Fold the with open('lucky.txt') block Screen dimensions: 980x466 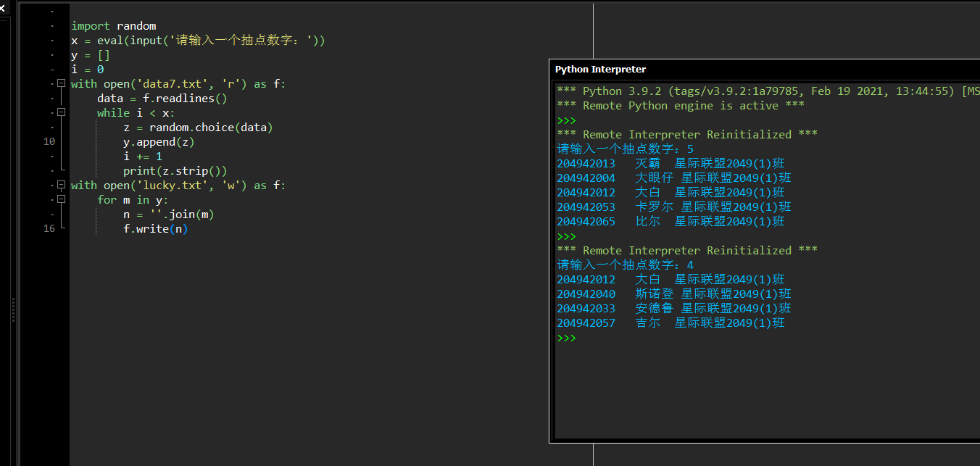click(61, 186)
